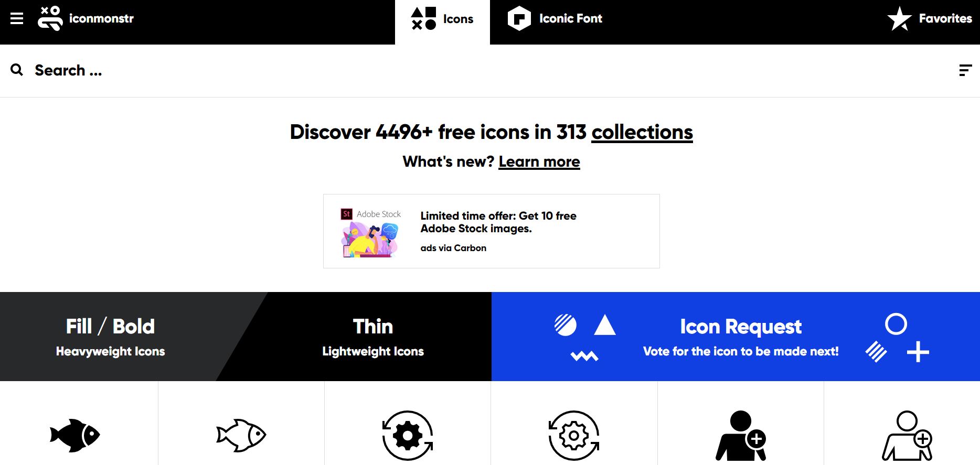
Task: Select the bold fish icon
Action: pyautogui.click(x=74, y=434)
